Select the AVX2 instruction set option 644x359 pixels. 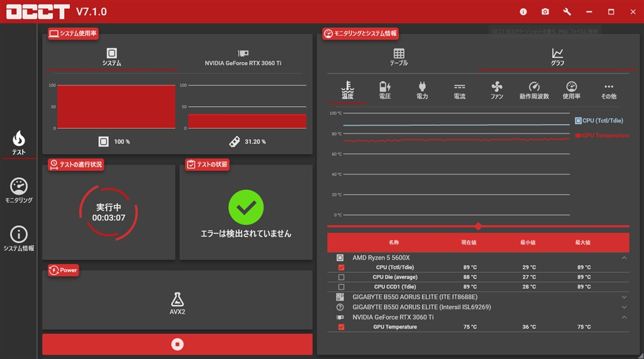coord(177,304)
